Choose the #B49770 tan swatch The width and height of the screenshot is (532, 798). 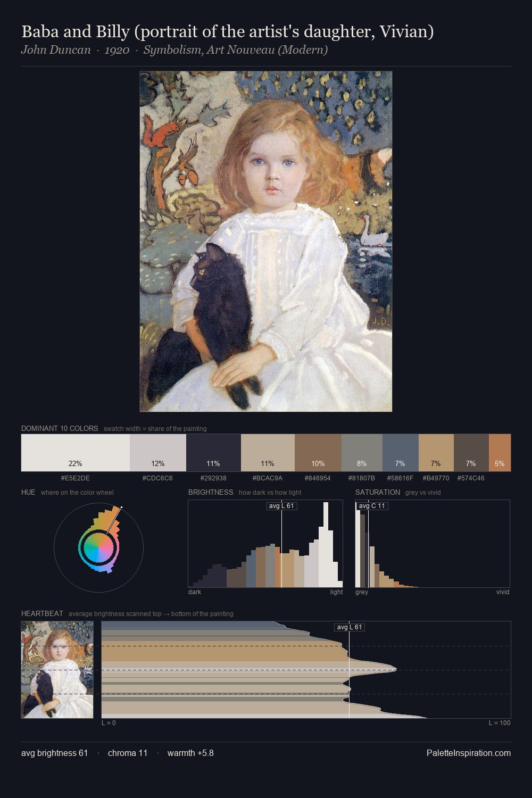click(436, 453)
